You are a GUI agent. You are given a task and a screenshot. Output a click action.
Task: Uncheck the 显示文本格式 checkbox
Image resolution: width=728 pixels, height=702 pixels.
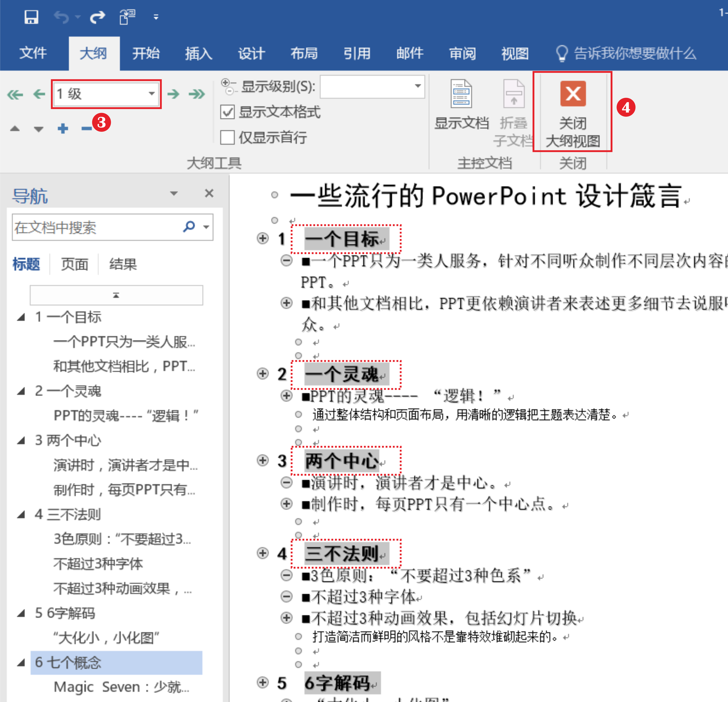point(227,112)
